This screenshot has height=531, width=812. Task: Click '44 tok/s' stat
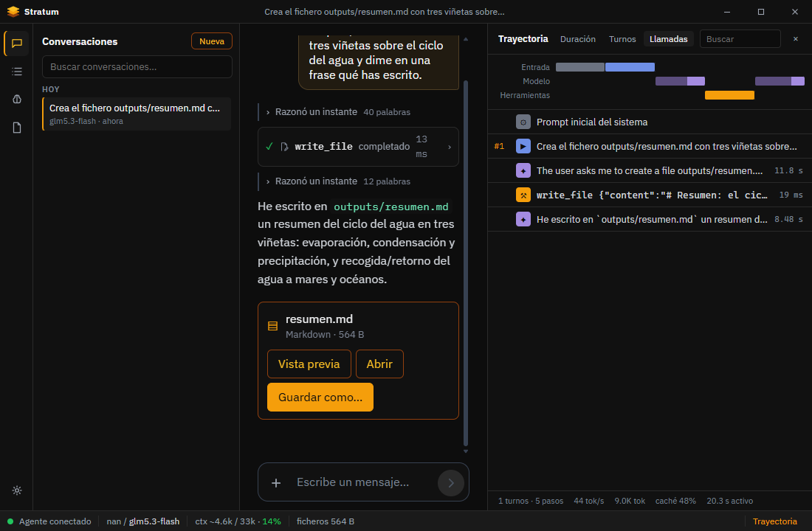coord(589,501)
